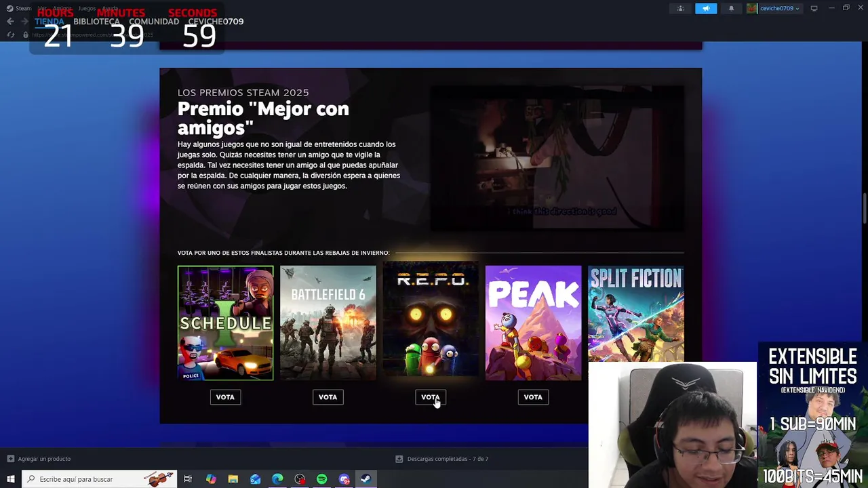Open the BIBLIOTECA tab
Screen dimensions: 868x488
tap(96, 22)
